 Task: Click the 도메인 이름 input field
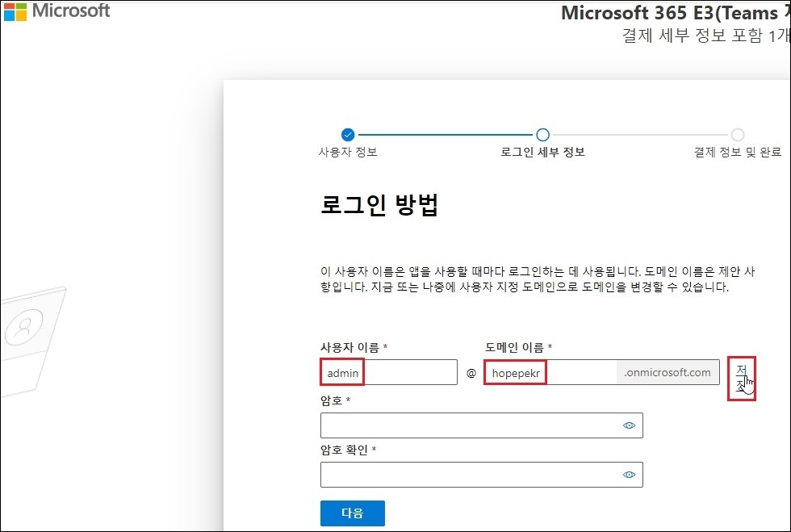click(550, 372)
